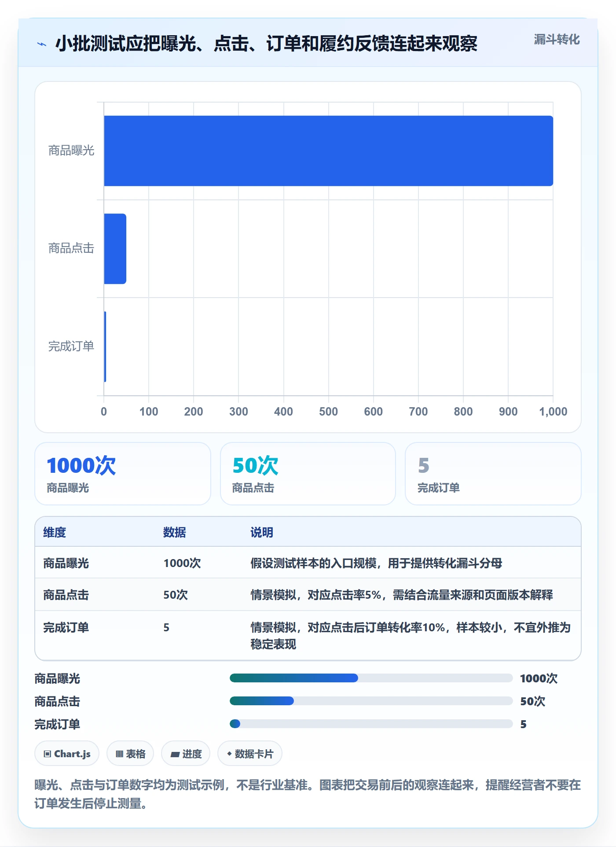Click the 商品点击 chart axis label
This screenshot has height=847, width=616.
(71, 248)
